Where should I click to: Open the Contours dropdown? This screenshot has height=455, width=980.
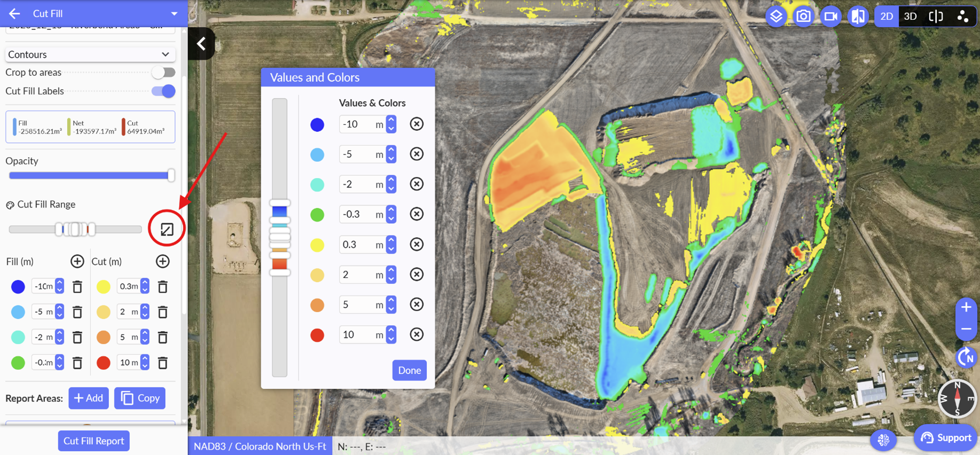point(90,54)
